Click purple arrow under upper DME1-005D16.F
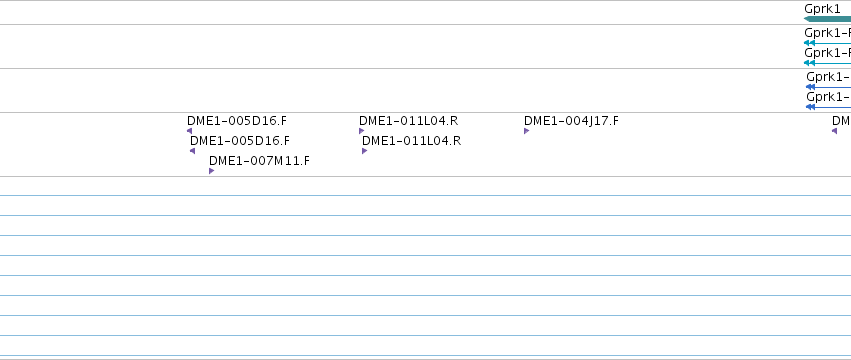This screenshot has width=851, height=360. [x=189, y=131]
